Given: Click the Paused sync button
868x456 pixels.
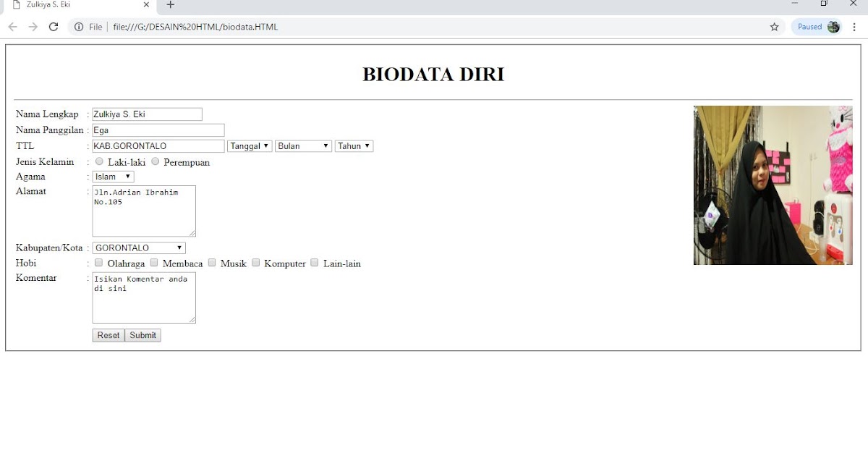Looking at the screenshot, I should point(812,27).
